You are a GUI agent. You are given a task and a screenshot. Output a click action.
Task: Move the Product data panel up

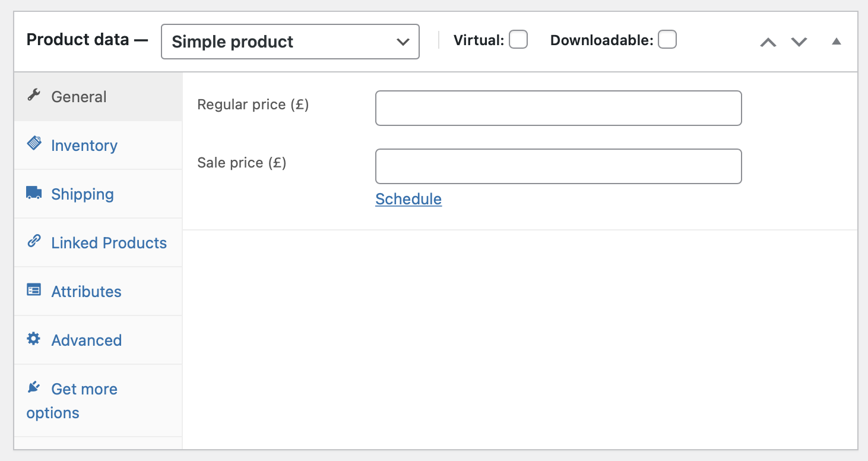pyautogui.click(x=768, y=42)
